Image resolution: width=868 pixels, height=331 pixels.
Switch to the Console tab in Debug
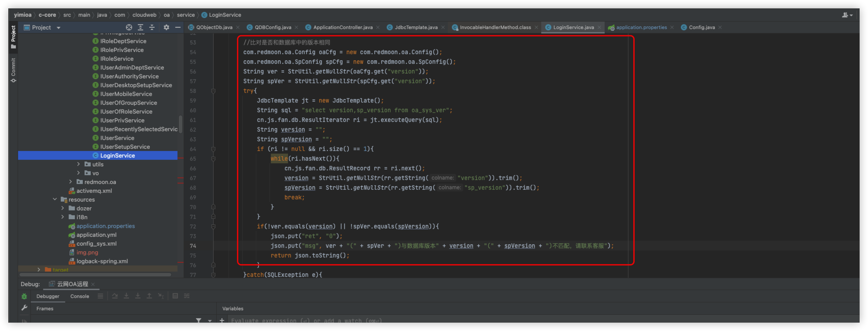(79, 296)
